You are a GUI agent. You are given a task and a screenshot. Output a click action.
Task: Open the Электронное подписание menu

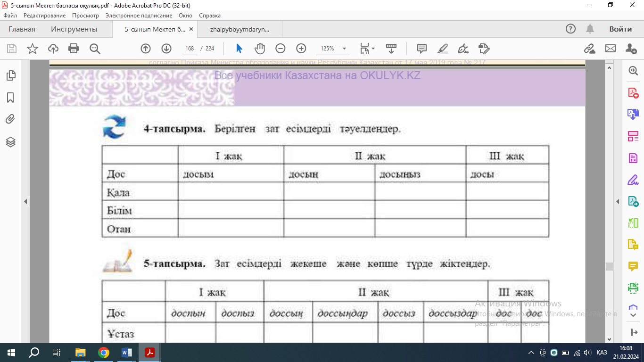coord(139,16)
